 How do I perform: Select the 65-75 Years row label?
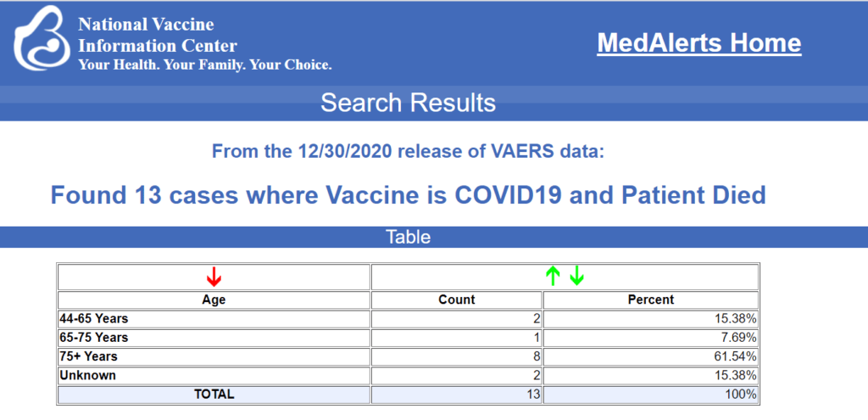coord(93,338)
